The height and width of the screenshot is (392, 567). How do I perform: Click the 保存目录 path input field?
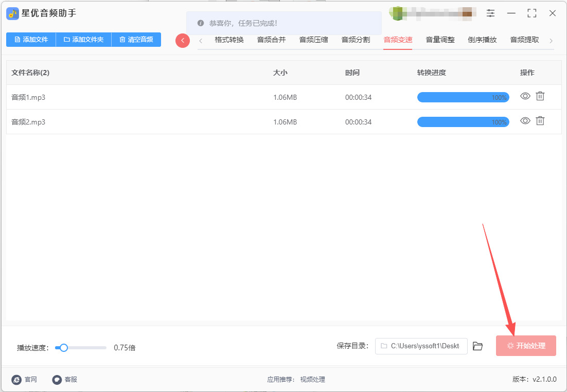tap(421, 346)
